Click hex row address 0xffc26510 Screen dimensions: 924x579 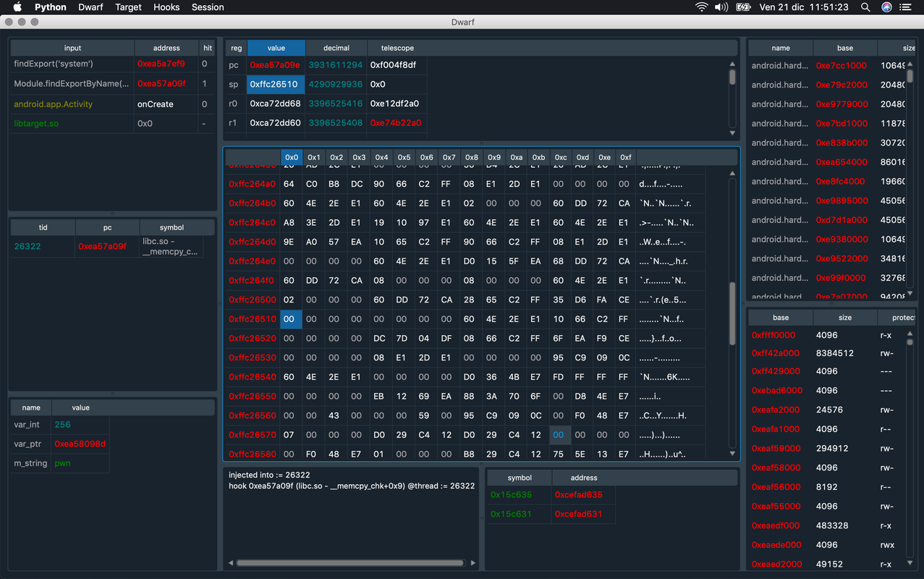253,319
